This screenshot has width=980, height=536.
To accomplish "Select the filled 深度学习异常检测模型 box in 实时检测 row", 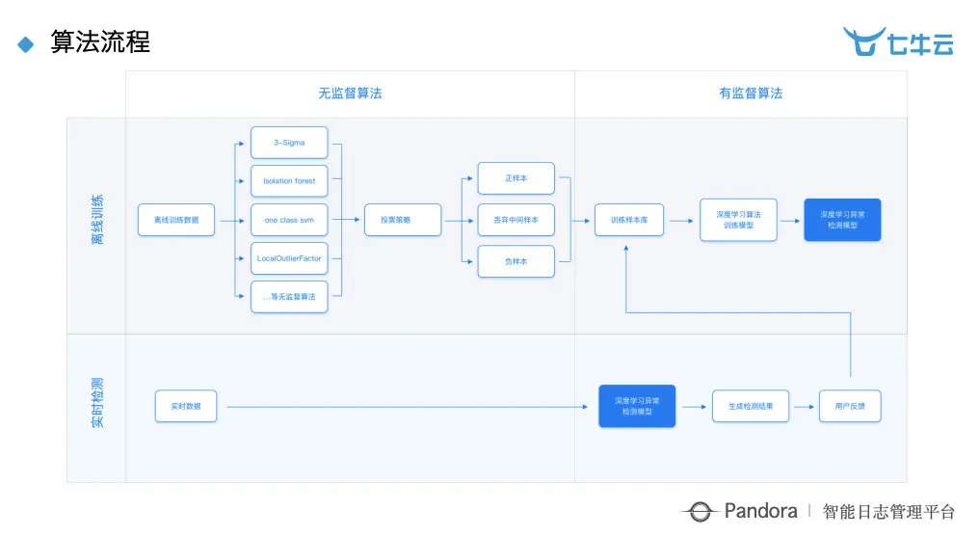I will click(x=637, y=407).
